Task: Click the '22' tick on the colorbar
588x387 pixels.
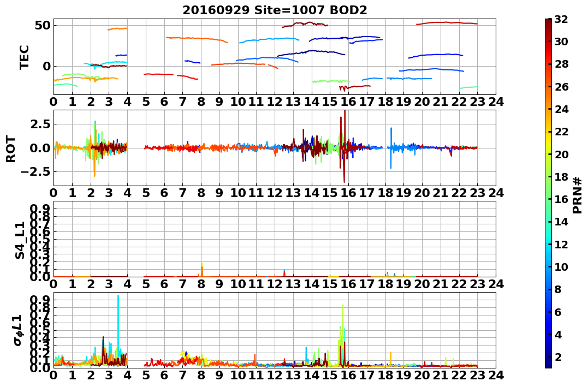Action: pyautogui.click(x=561, y=132)
